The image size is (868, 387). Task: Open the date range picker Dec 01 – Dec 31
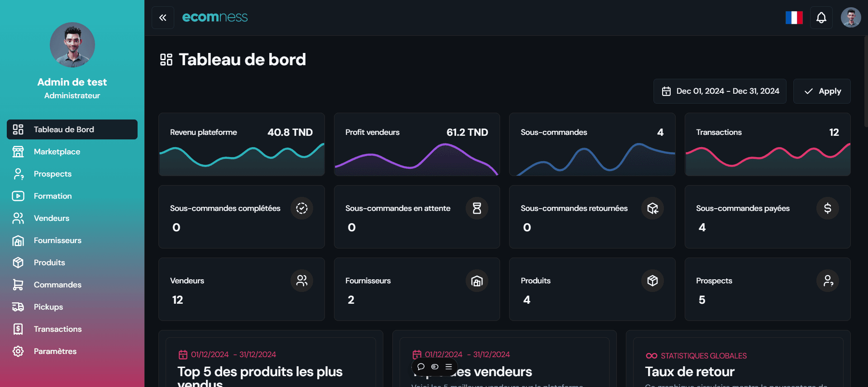(720, 91)
